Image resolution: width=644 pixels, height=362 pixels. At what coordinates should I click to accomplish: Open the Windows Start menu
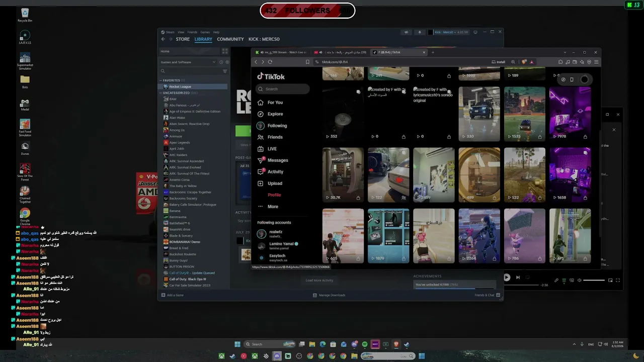click(x=237, y=344)
